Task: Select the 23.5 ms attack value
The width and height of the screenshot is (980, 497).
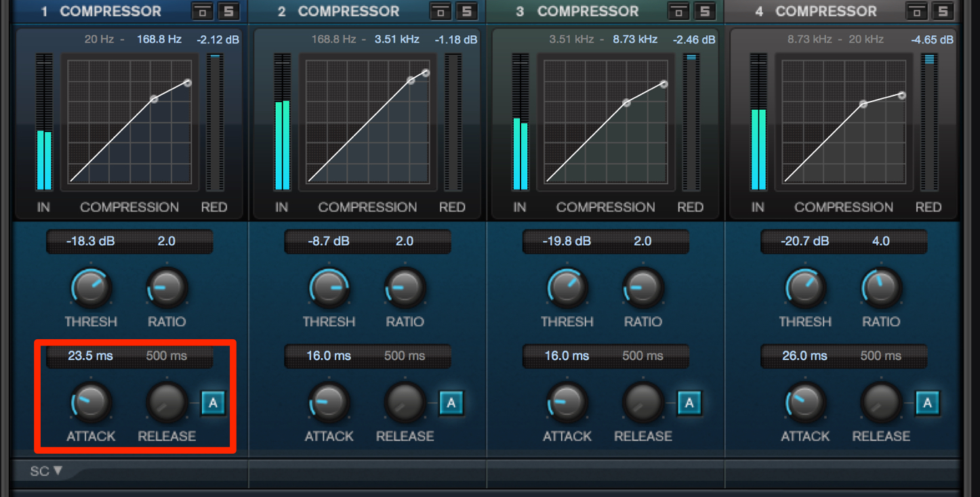Action: pos(90,355)
